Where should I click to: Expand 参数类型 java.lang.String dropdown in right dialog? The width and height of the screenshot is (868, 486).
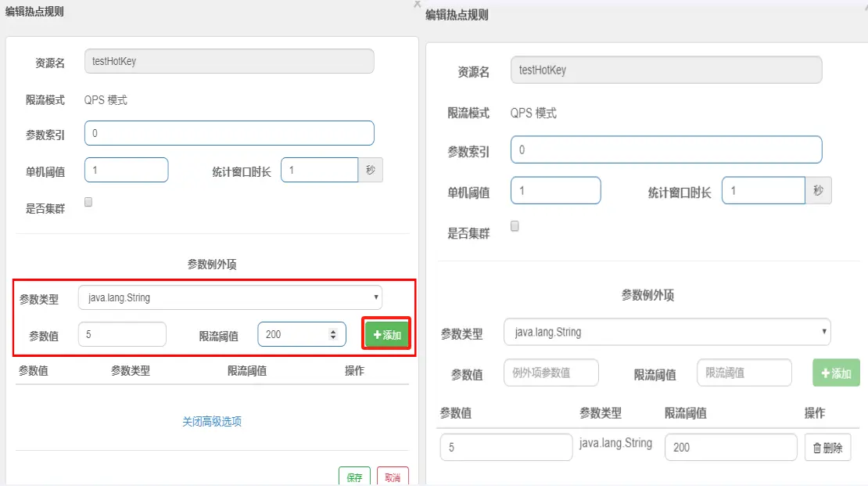coord(666,332)
